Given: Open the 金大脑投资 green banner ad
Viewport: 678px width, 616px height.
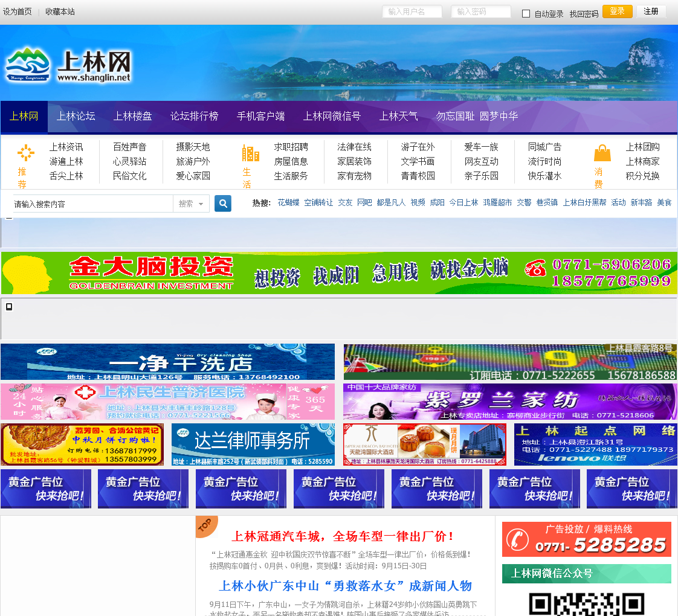Looking at the screenshot, I should click(339, 273).
